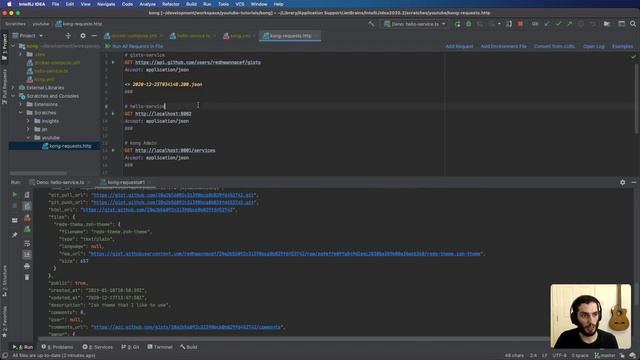Select docker-compose.yml in project tree
The height and width of the screenshot is (360, 640).
coord(53,63)
